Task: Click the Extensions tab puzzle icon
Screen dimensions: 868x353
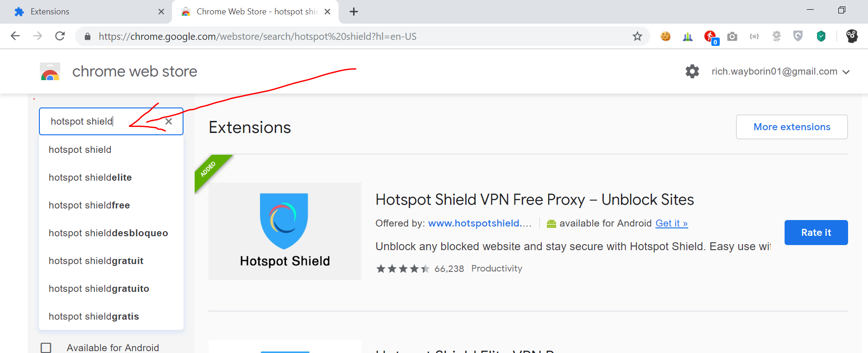Action: coord(19,12)
